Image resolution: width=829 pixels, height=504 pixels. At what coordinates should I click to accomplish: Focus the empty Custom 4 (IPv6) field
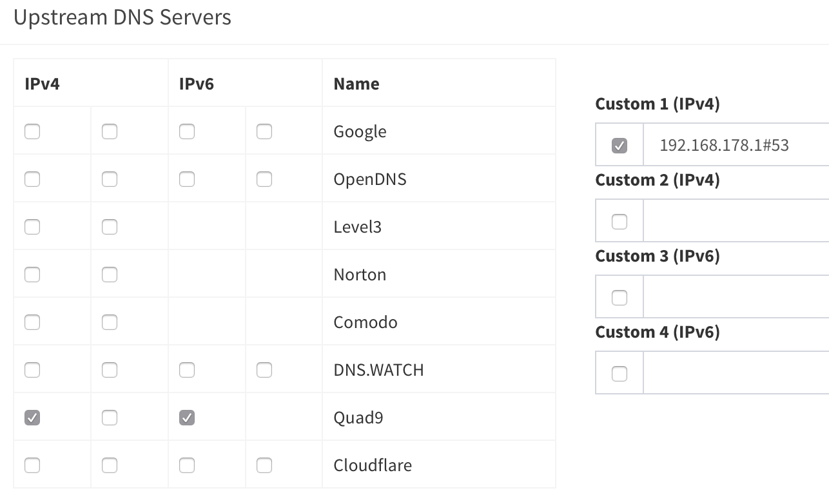tap(736, 373)
